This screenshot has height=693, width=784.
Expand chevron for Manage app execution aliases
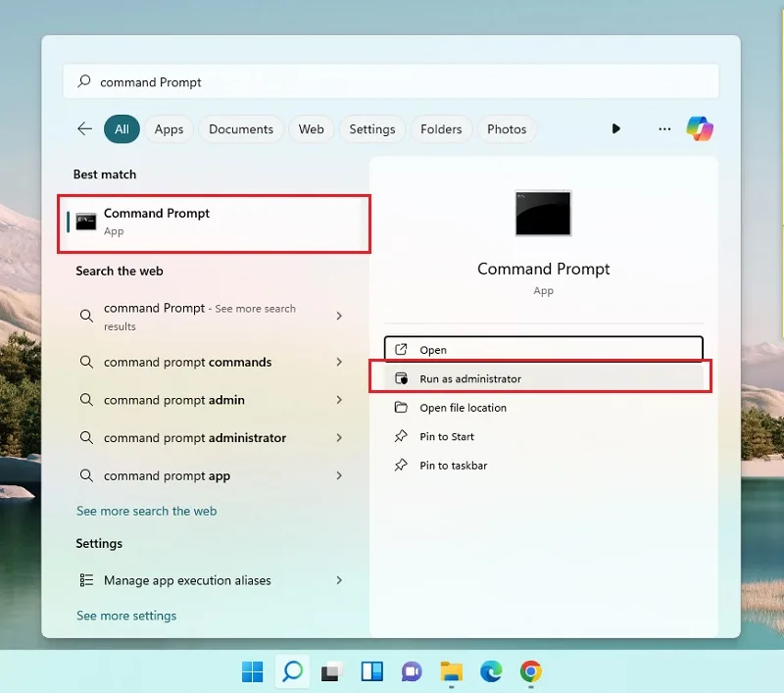click(339, 580)
